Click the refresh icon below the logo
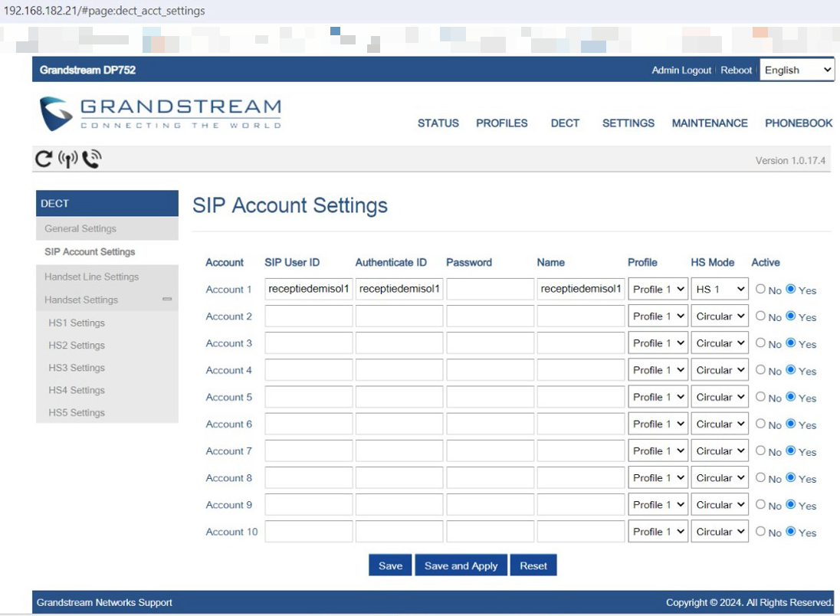Image resolution: width=840 pixels, height=616 pixels. point(44,159)
